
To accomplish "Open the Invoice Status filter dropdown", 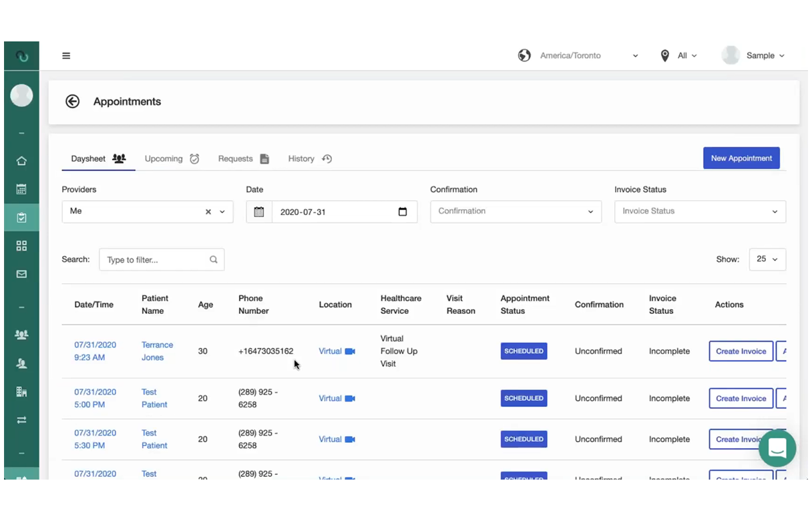I will (x=700, y=212).
